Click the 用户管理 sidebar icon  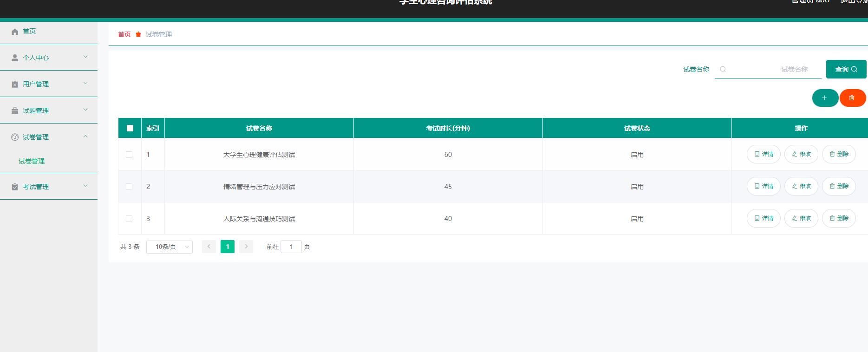[15, 84]
